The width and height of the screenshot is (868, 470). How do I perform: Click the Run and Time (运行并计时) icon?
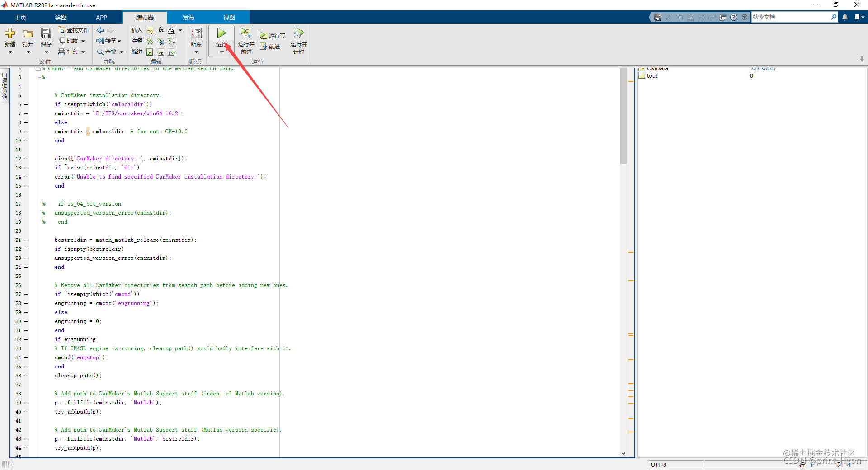click(298, 33)
